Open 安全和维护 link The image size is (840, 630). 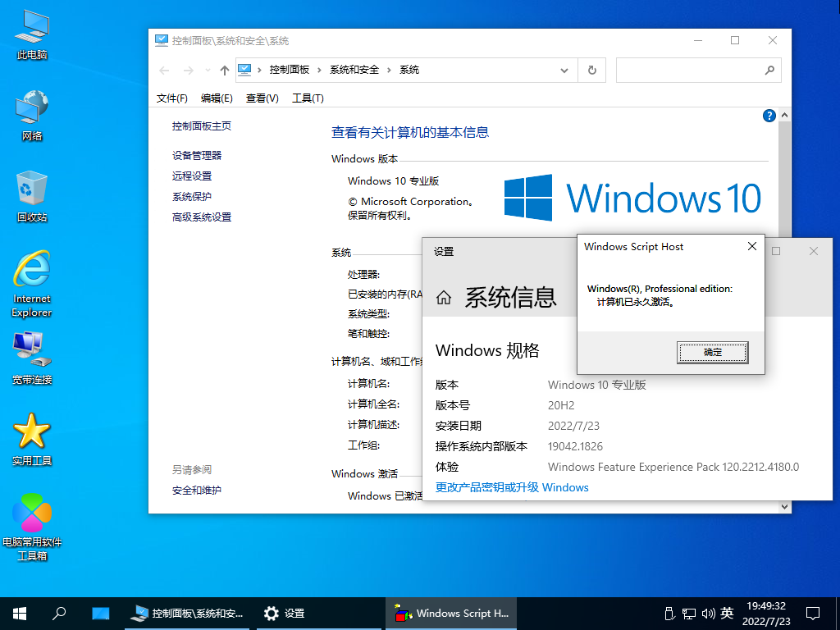(x=197, y=491)
